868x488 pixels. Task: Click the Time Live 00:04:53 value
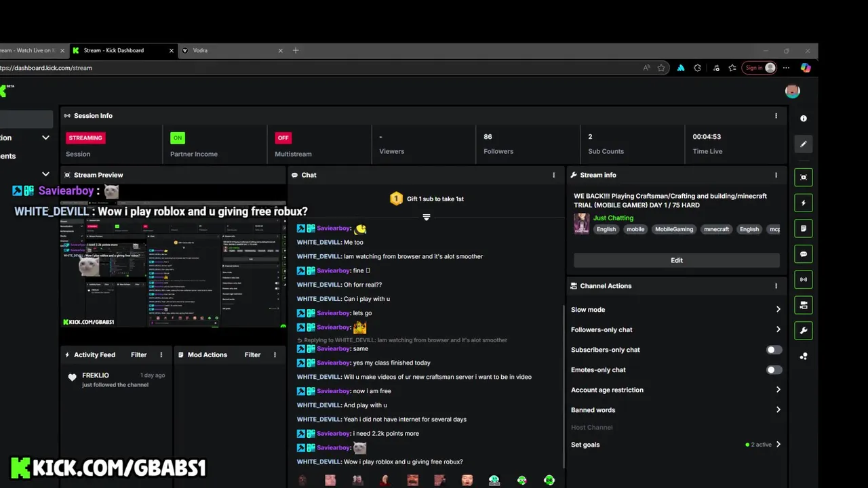[707, 137]
